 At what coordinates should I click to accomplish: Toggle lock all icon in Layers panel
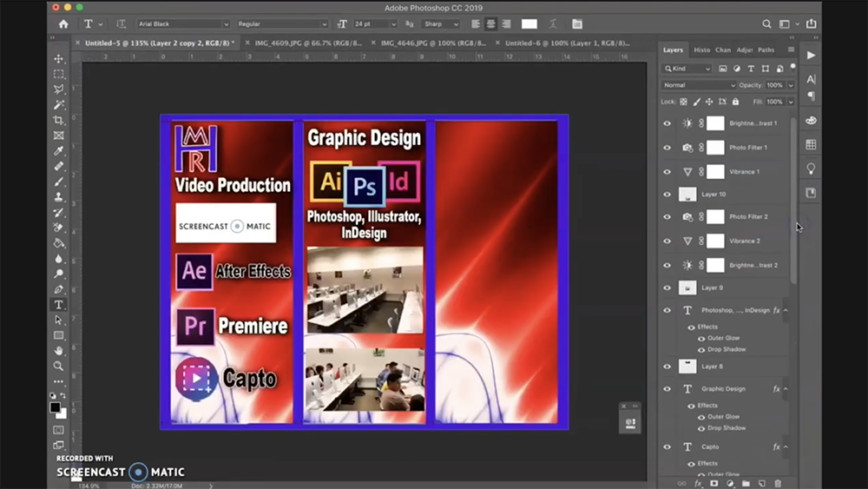click(735, 102)
